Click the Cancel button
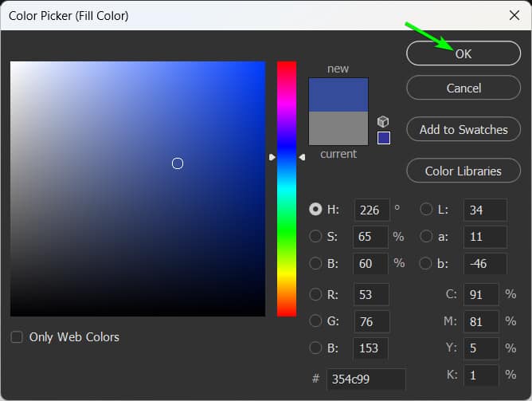 (x=464, y=88)
